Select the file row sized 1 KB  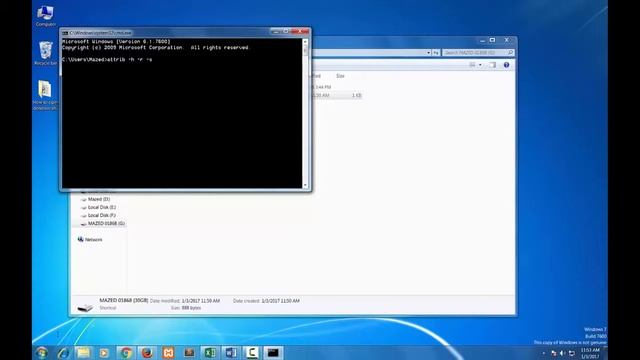[x=337, y=95]
